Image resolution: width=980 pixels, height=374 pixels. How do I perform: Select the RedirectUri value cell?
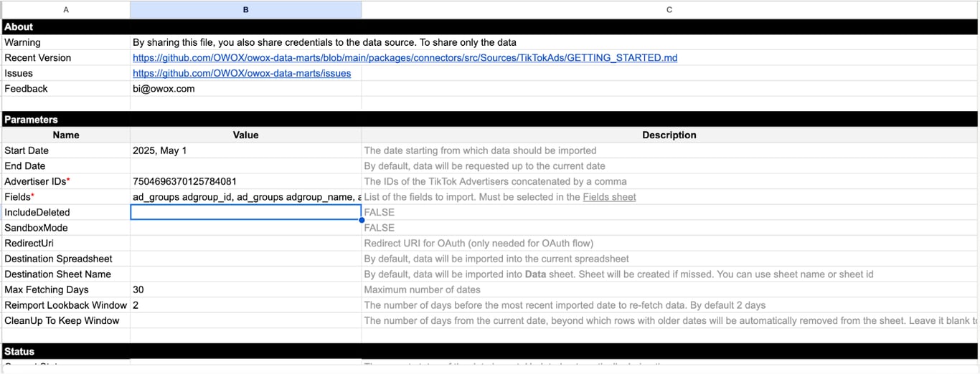point(246,244)
